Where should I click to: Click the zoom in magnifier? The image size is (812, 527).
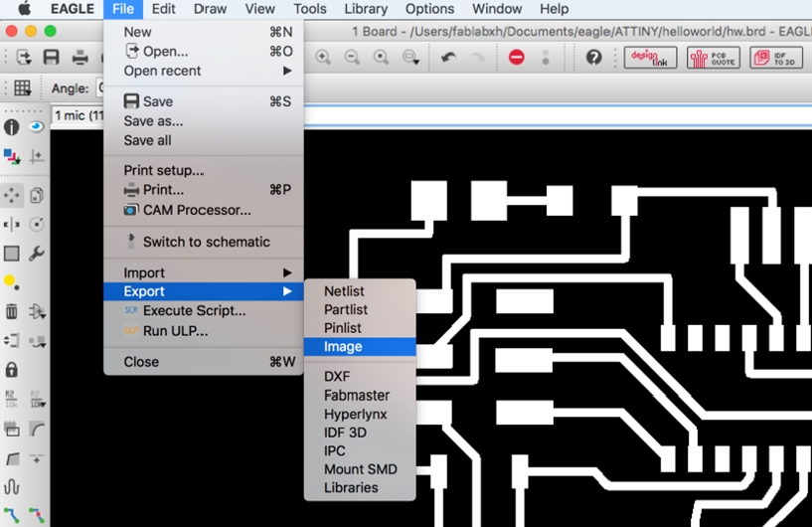pos(323,57)
